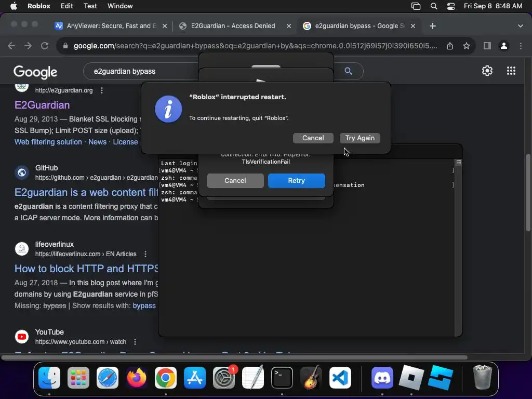Click the Chrome address bar URL
This screenshot has height=399, width=532.
click(x=255, y=46)
